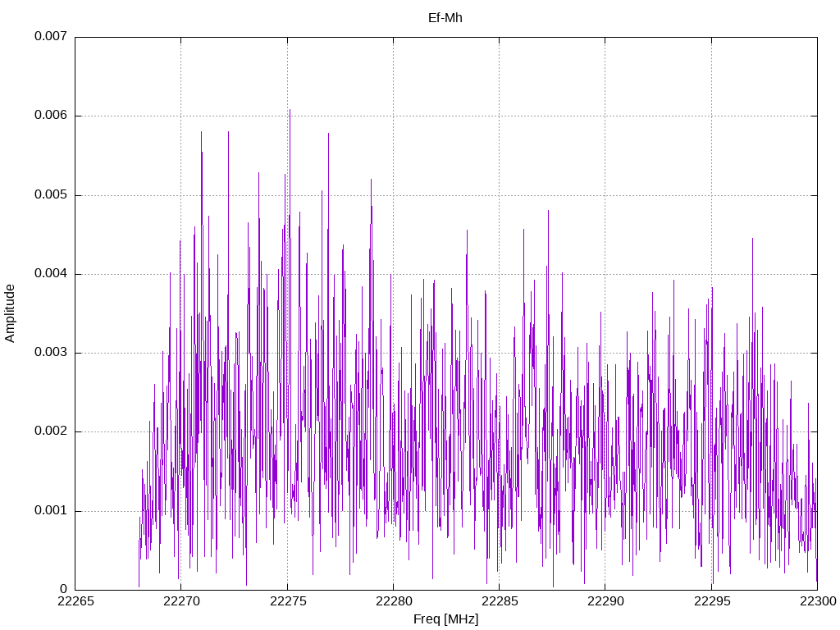
Task: Click the y-axis value 0.001
Action: tap(51, 510)
